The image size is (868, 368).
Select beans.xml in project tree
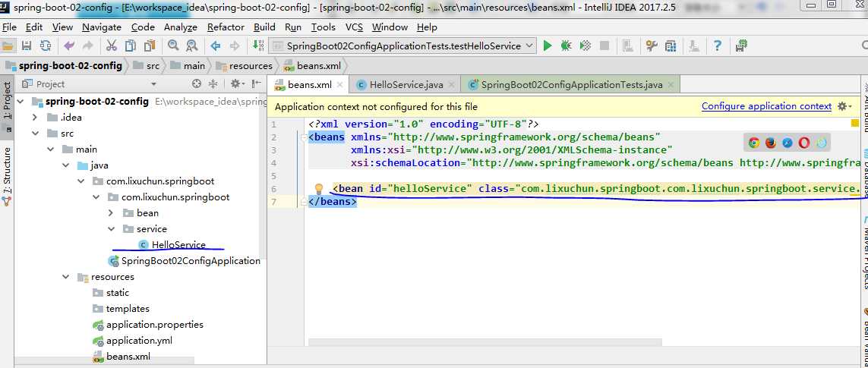tap(128, 357)
